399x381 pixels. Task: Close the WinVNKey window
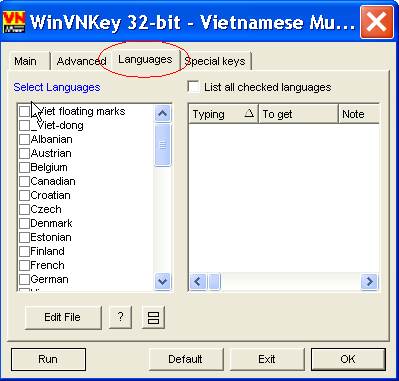tap(377, 22)
